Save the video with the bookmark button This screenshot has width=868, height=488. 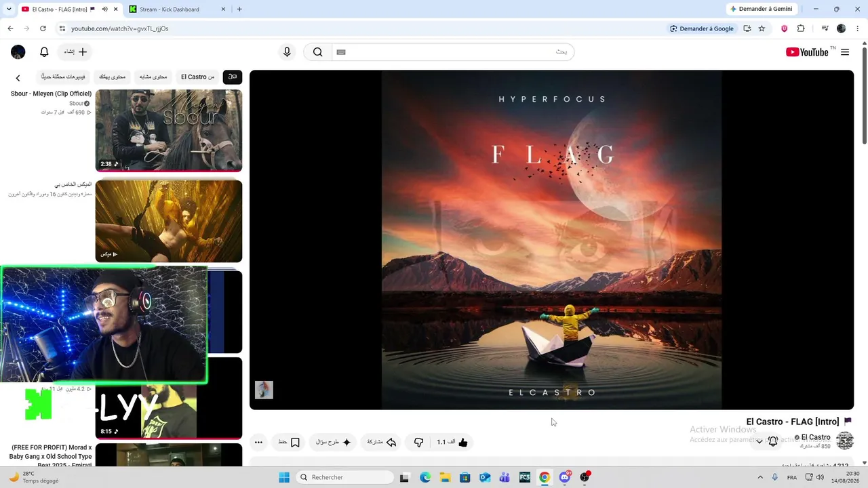click(x=290, y=443)
